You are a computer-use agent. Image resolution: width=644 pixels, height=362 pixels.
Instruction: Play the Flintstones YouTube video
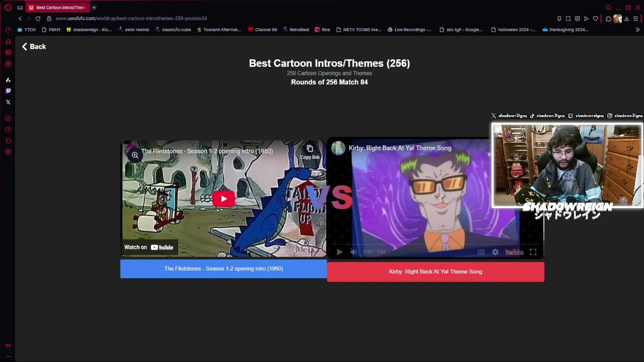223,199
